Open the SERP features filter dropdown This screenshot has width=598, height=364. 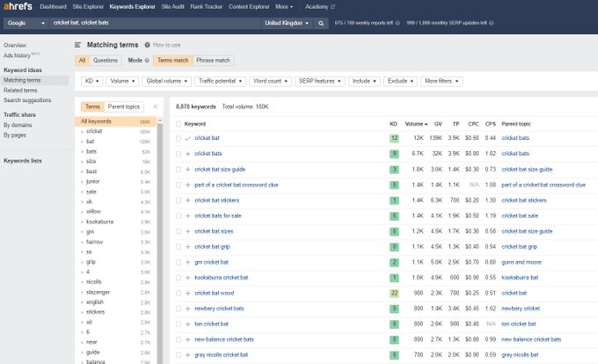319,81
